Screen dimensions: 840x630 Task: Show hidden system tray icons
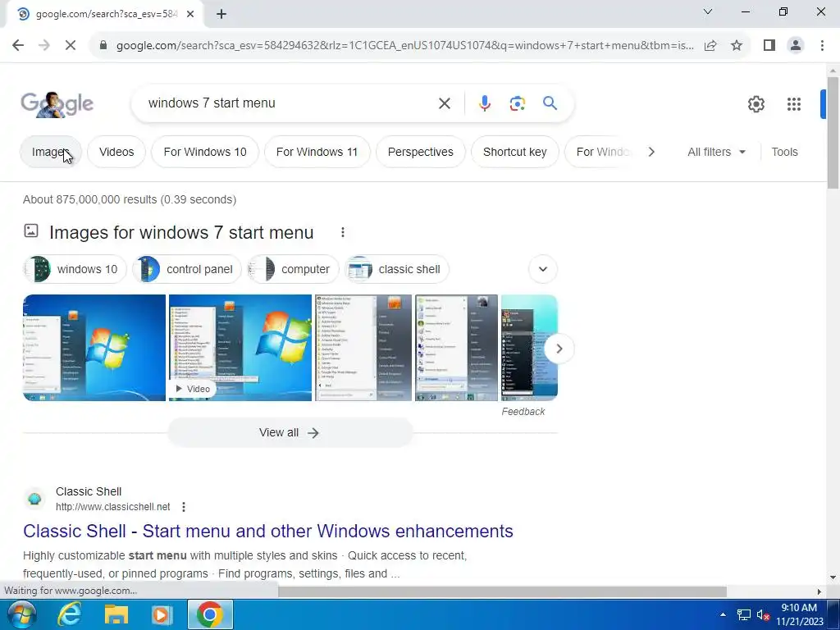coord(724,615)
